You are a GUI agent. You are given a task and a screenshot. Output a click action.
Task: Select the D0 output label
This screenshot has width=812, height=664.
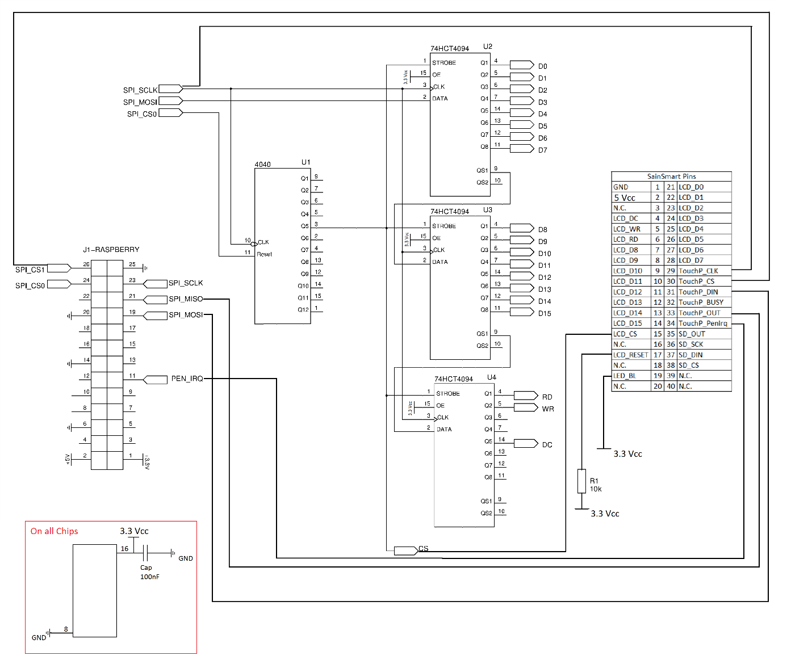click(542, 66)
